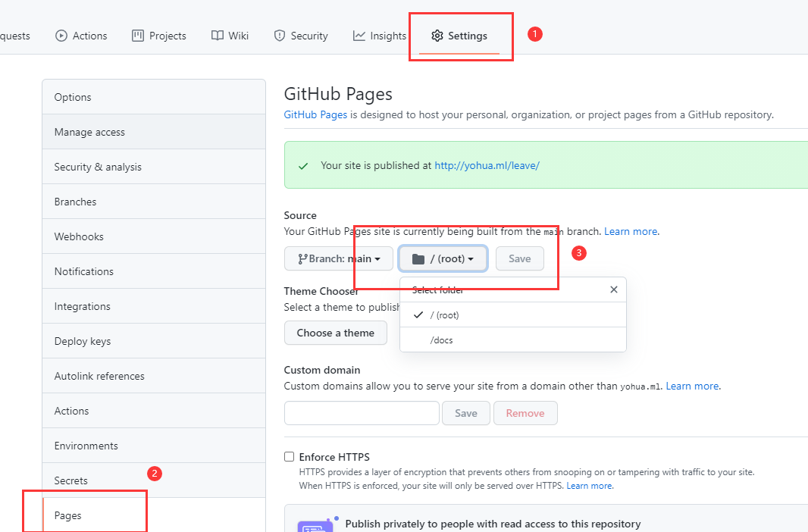The height and width of the screenshot is (532, 808).
Task: Click the Security shield icon
Action: coord(279,36)
